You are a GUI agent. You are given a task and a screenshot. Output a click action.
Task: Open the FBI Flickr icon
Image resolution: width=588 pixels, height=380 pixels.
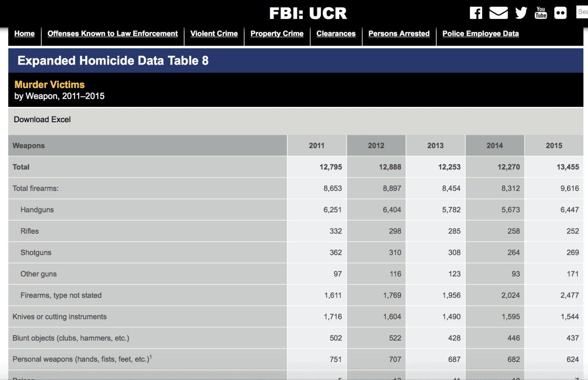point(560,13)
